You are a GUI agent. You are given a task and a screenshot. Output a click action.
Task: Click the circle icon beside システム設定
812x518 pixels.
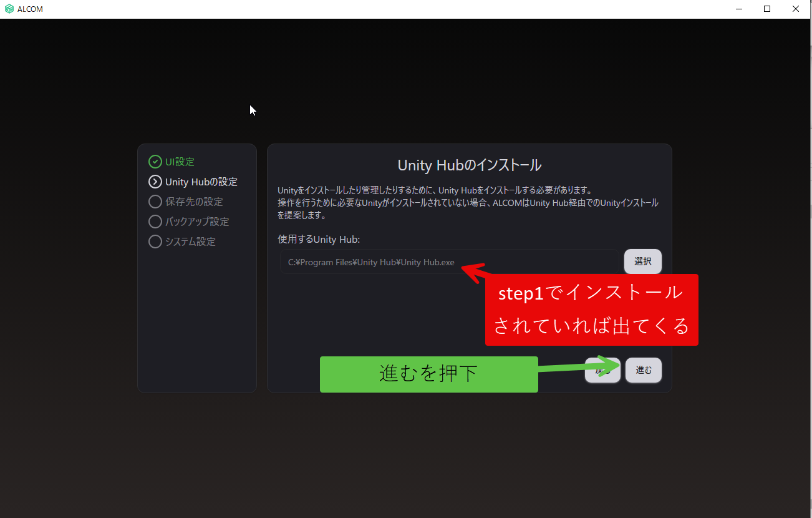click(155, 242)
